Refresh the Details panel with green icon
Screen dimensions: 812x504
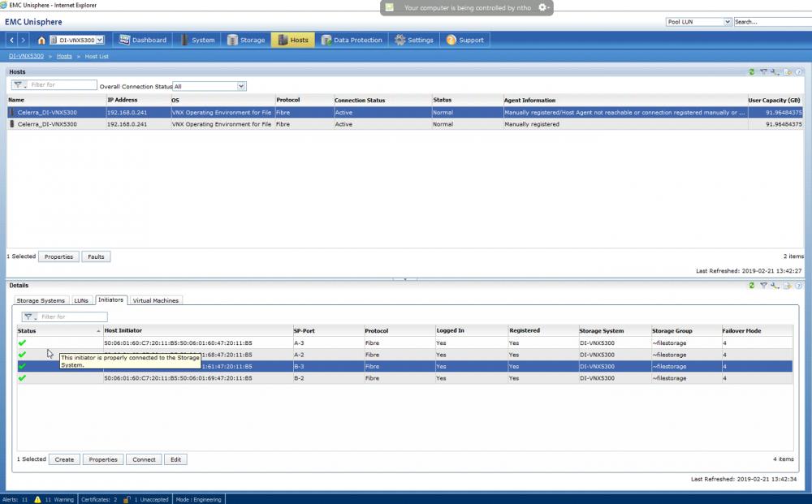point(751,286)
